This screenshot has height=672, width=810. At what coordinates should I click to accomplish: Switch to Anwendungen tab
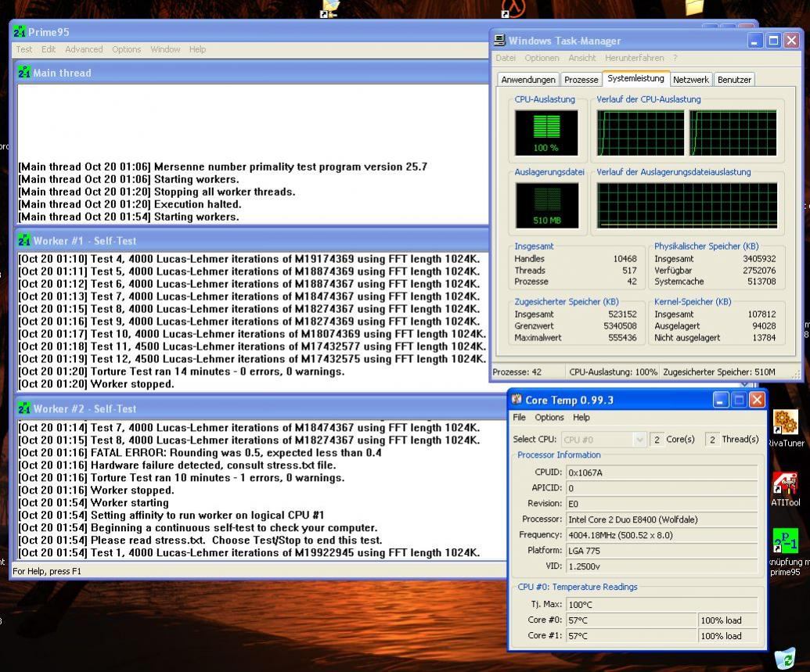coord(528,80)
